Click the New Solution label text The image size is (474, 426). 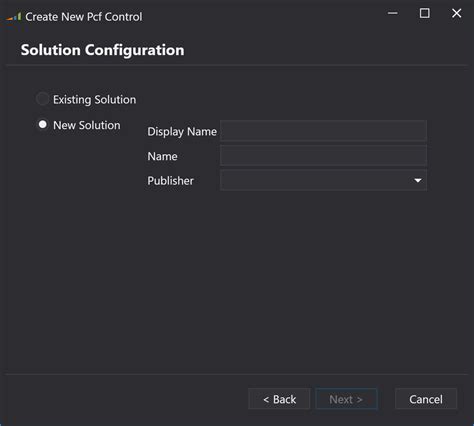87,125
